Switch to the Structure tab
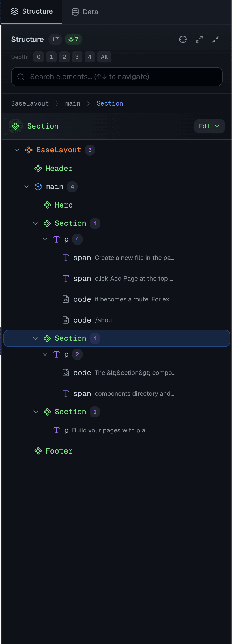This screenshot has width=232, height=644. (31, 11)
